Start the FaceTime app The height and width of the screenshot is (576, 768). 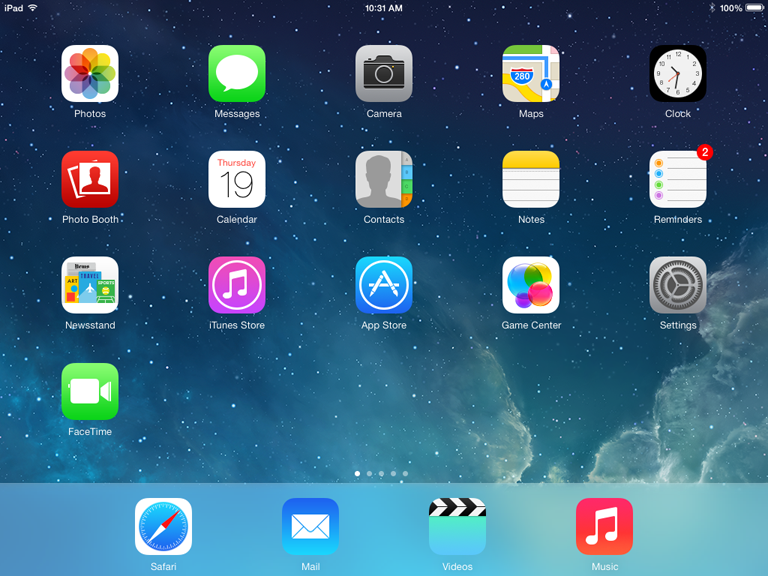point(90,391)
